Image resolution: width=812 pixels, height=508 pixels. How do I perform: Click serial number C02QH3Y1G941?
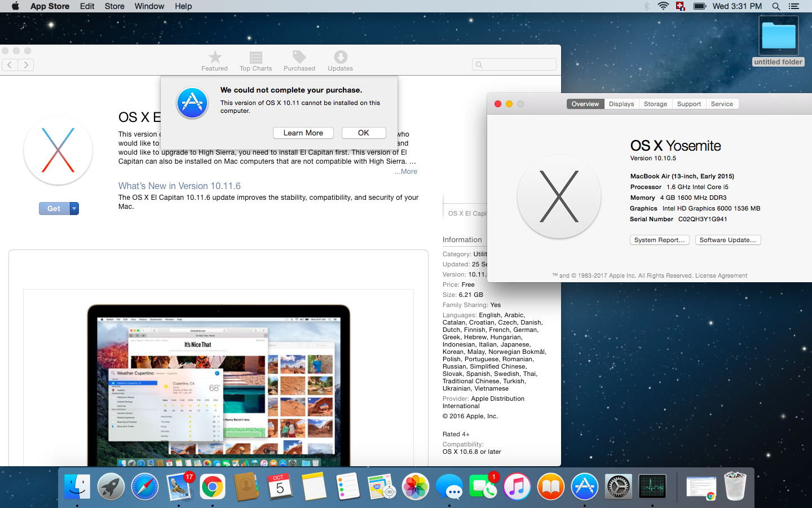click(703, 219)
